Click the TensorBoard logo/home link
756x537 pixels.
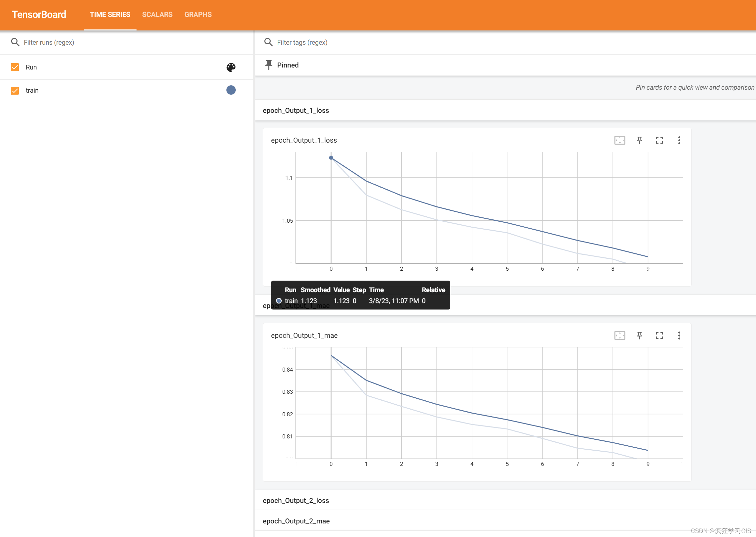click(39, 15)
